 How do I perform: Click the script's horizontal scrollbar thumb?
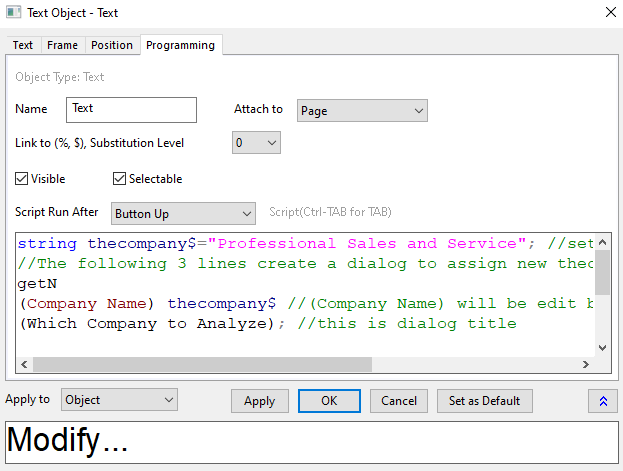tap(202, 364)
